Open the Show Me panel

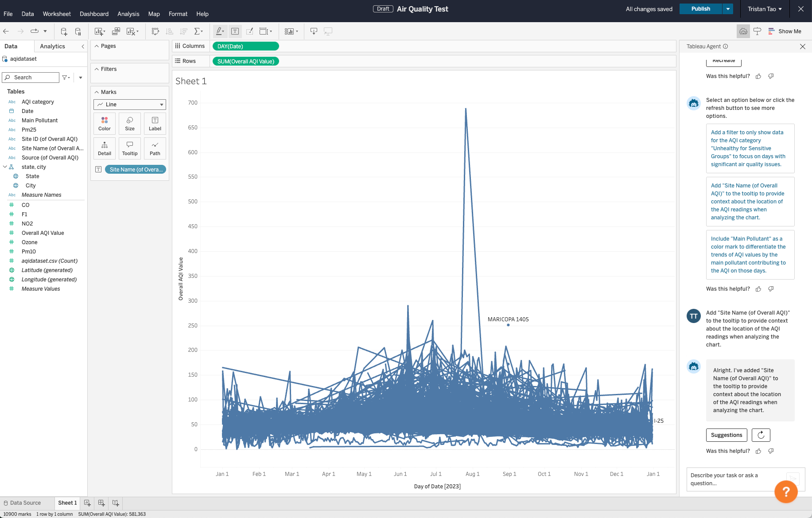pos(785,31)
